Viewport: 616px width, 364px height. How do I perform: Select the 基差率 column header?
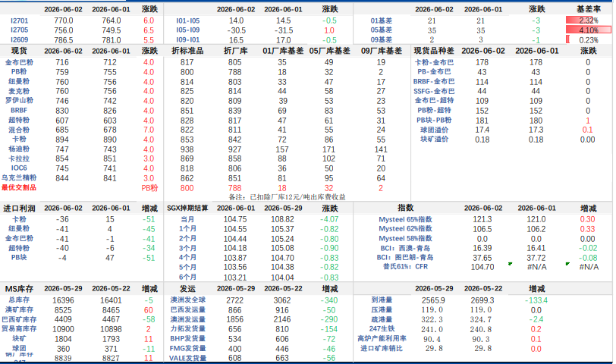tap(589, 9)
